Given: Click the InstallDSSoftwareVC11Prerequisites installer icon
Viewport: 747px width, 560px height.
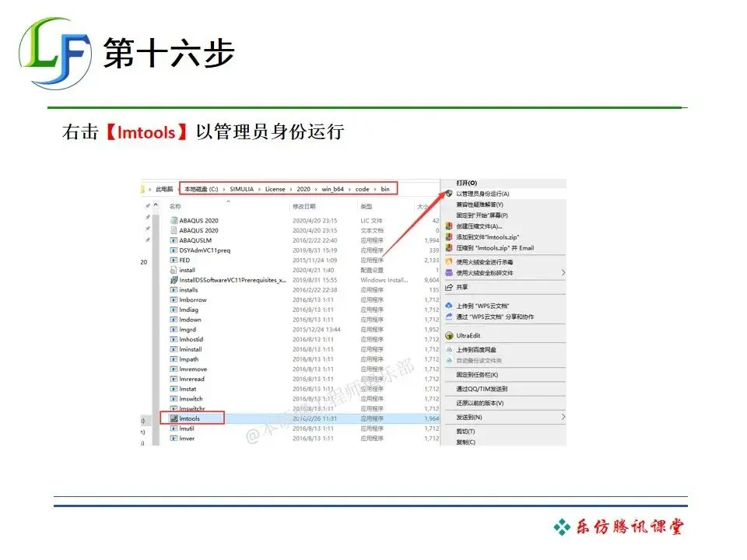Looking at the screenshot, I should [x=174, y=280].
